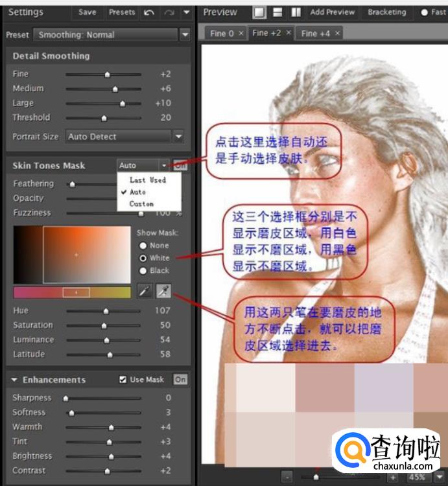Click the Sharpness slider handle
This screenshot has width=448, height=486.
[65, 399]
